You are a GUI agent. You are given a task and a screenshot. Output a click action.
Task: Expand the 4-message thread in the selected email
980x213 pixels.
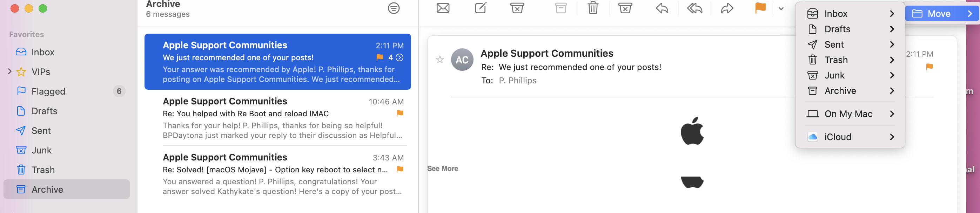pyautogui.click(x=400, y=57)
